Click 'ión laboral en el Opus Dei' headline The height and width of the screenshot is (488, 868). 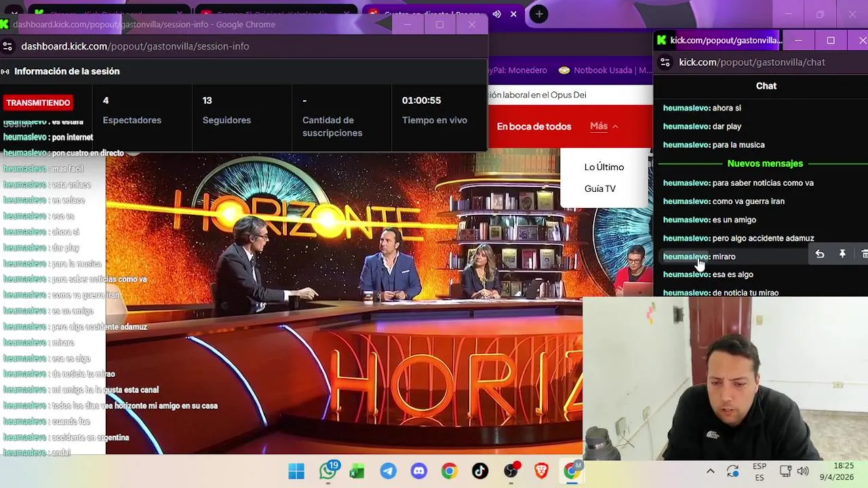[x=536, y=95]
